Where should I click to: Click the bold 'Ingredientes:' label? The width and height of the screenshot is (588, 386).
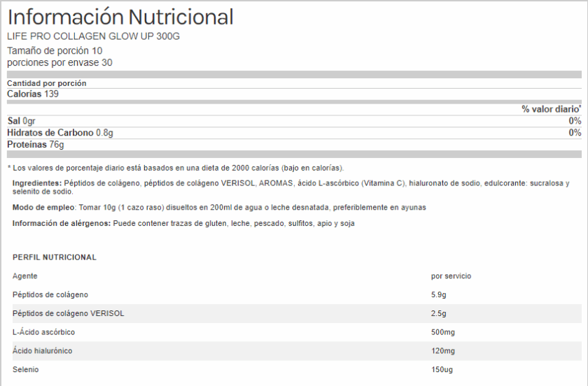click(38, 183)
